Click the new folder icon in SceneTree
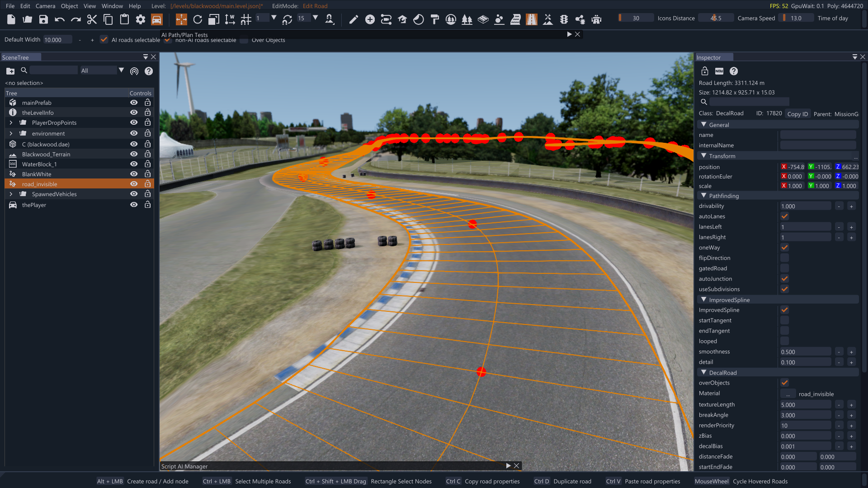Viewport: 868px width, 488px height. tap(10, 71)
